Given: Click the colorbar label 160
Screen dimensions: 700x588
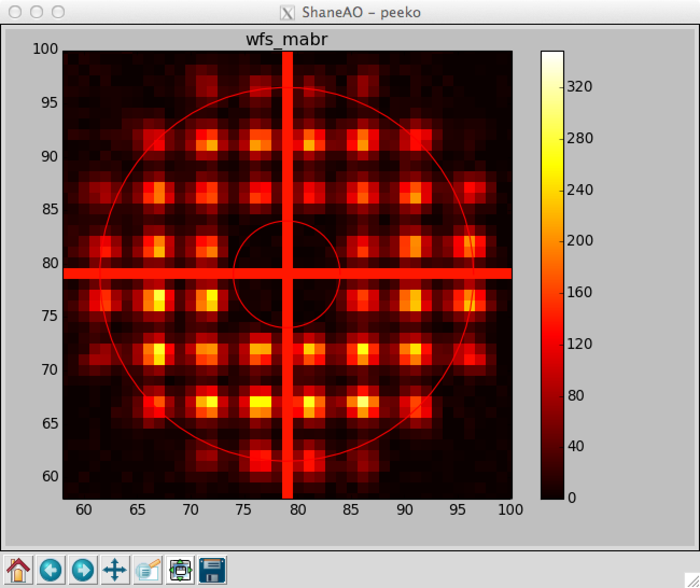Looking at the screenshot, I should (x=579, y=292).
